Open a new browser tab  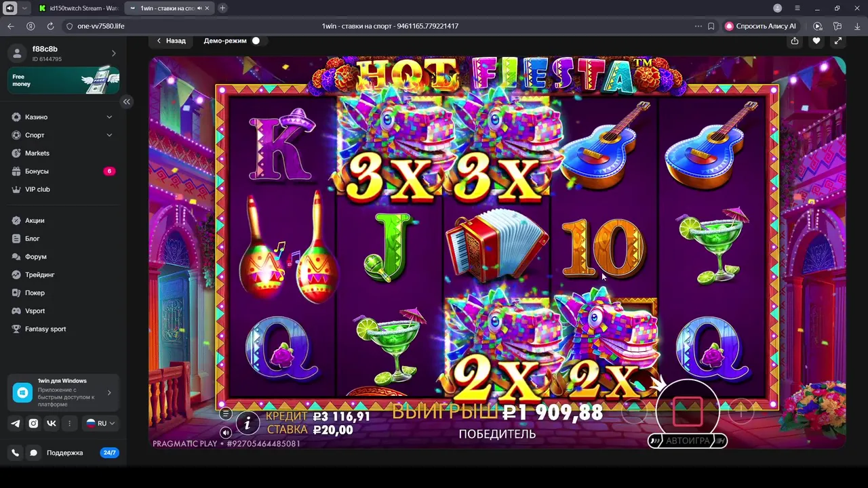pyautogui.click(x=222, y=8)
